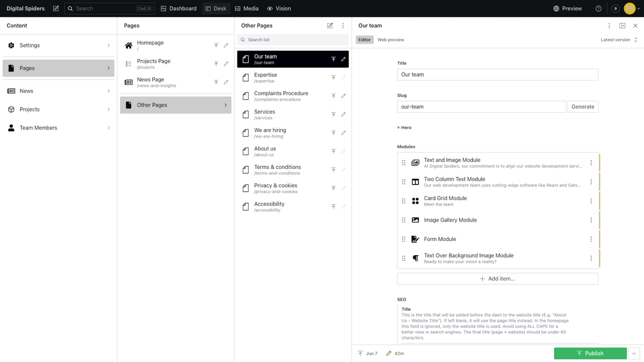644x362 pixels.
Task: Click the split pane icon in Our team header
Action: (x=622, y=25)
